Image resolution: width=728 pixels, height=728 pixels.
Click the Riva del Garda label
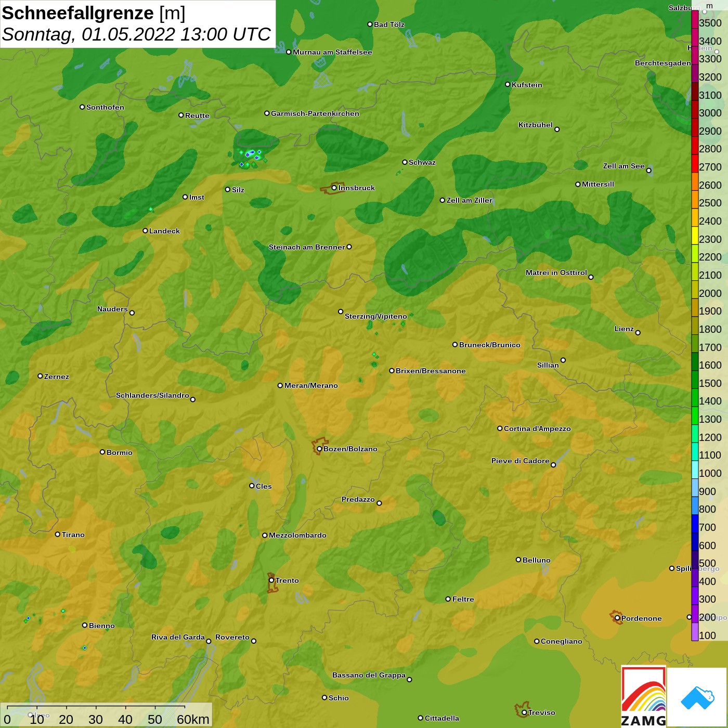[178, 637]
